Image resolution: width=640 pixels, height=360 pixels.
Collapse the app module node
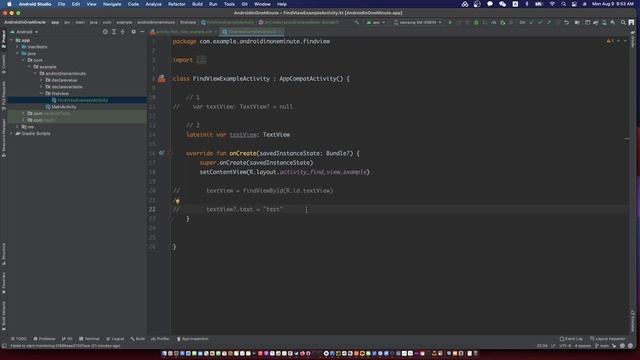pos(11,40)
